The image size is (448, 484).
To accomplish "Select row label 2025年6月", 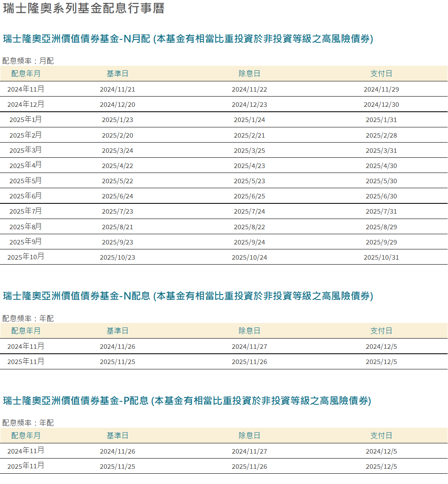I will pos(25,196).
